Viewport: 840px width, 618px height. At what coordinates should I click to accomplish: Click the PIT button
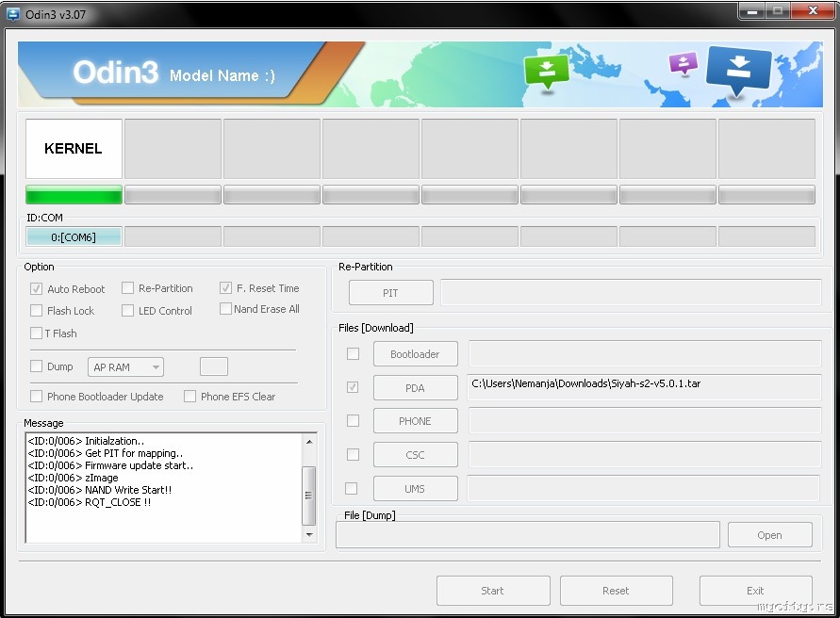point(390,293)
